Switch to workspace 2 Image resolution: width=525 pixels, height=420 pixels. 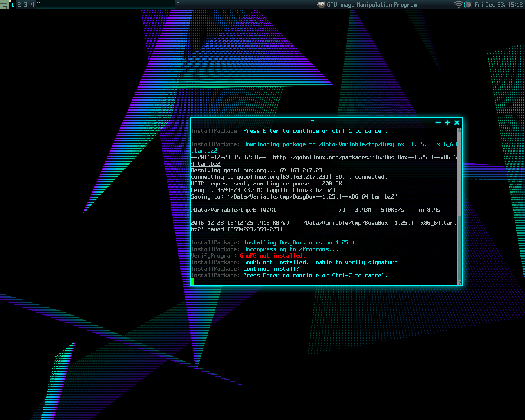19,5
